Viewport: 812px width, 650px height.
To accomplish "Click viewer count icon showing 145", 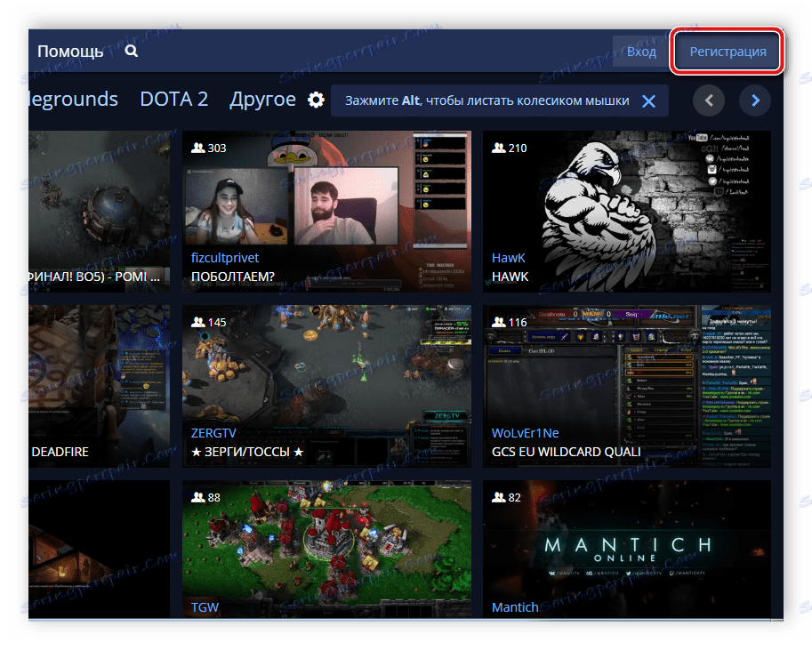I will [197, 322].
